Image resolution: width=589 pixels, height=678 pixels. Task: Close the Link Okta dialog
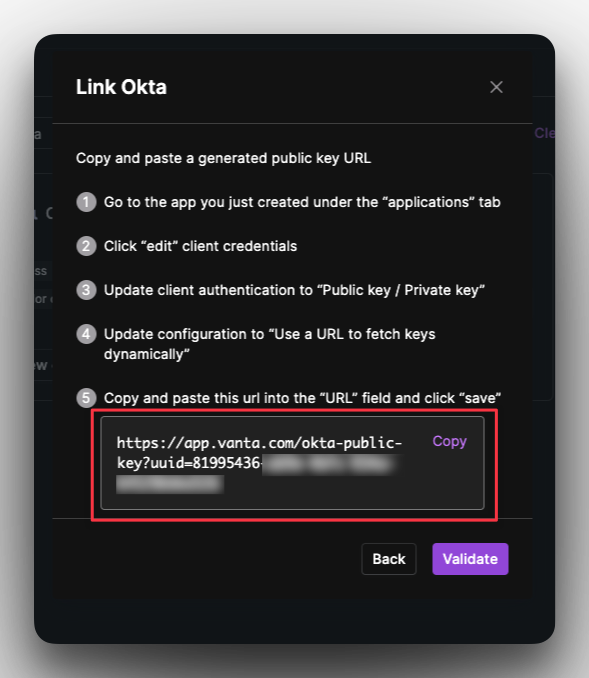496,87
